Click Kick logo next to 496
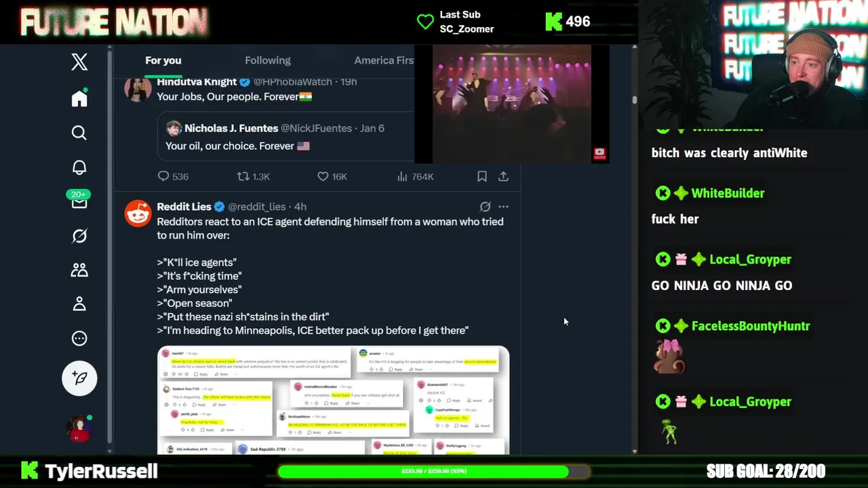Image resolution: width=868 pixels, height=488 pixels. (x=553, y=22)
